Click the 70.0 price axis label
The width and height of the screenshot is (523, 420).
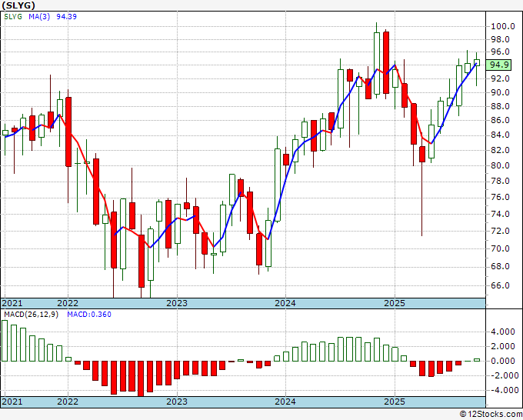click(500, 248)
